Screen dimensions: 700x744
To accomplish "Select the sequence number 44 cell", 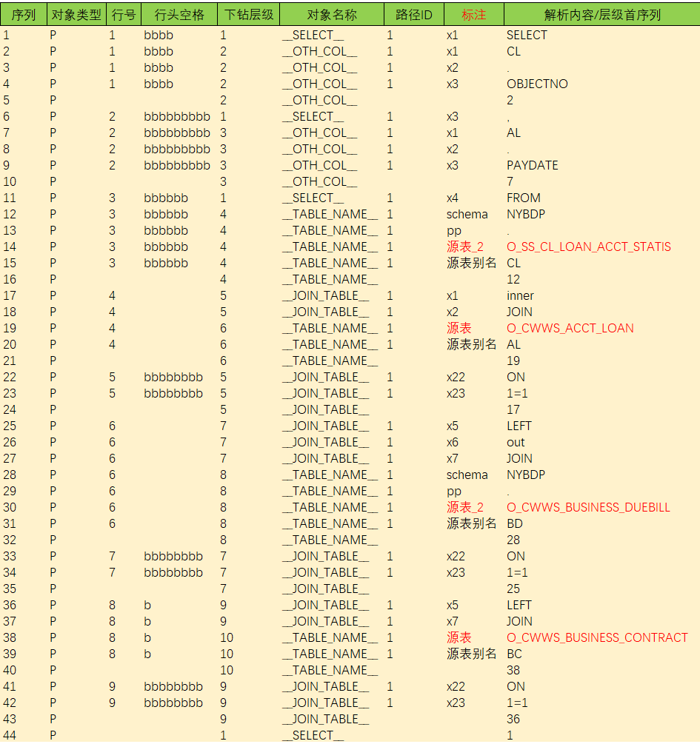I will tap(10, 735).
